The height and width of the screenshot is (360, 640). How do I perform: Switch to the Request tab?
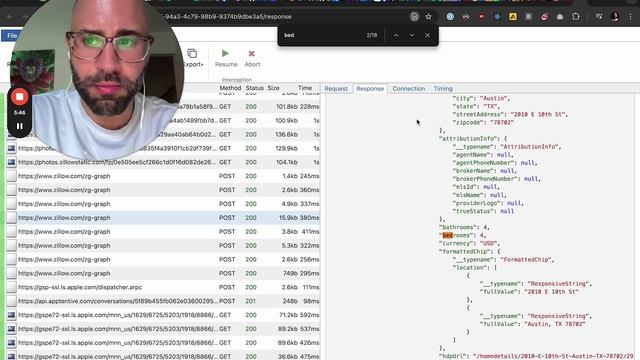pyautogui.click(x=336, y=89)
